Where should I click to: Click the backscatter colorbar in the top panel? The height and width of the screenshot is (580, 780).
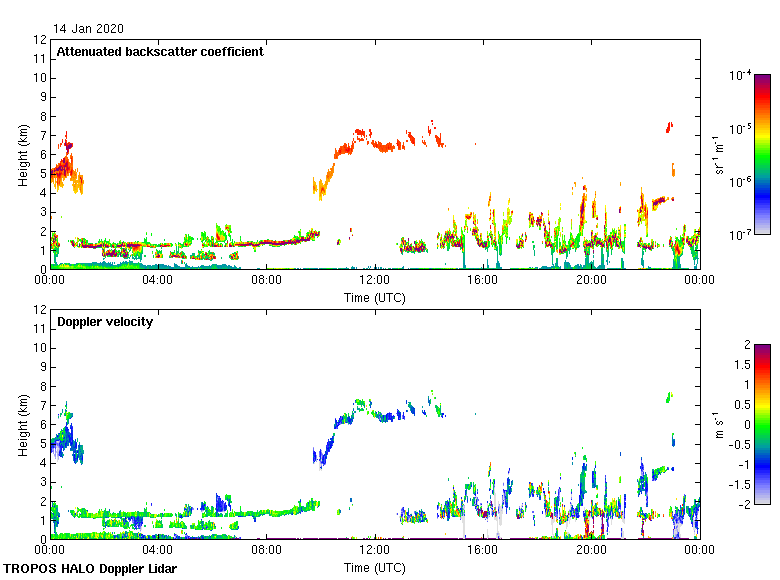[x=763, y=154]
